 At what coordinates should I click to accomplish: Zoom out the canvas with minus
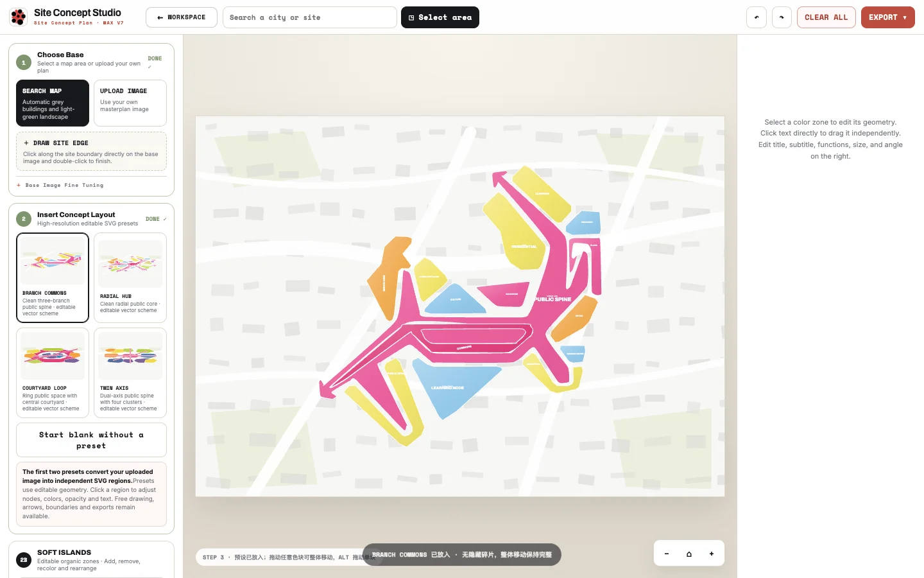(667, 554)
